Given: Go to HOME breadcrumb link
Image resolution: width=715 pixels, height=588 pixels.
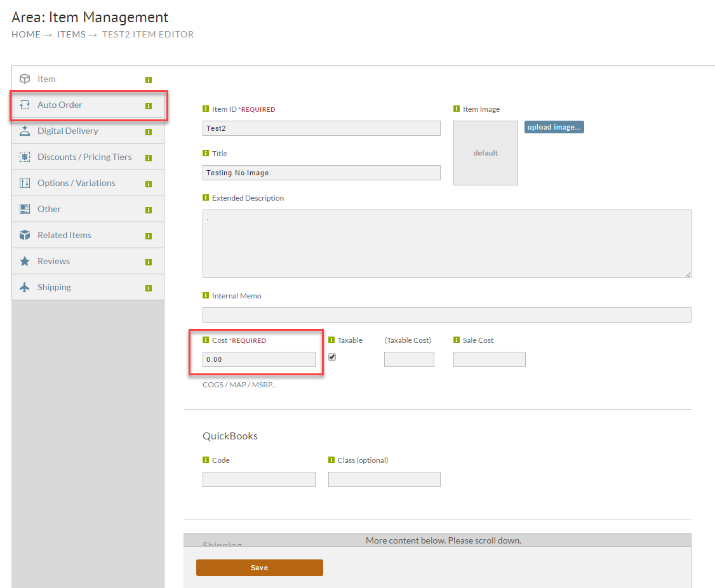Looking at the screenshot, I should tap(26, 34).
